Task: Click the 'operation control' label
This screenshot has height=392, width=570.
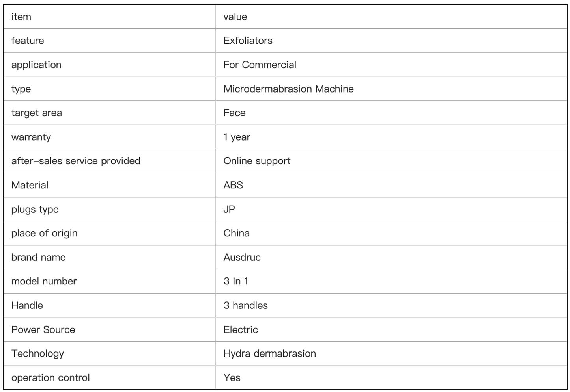Action: point(50,378)
